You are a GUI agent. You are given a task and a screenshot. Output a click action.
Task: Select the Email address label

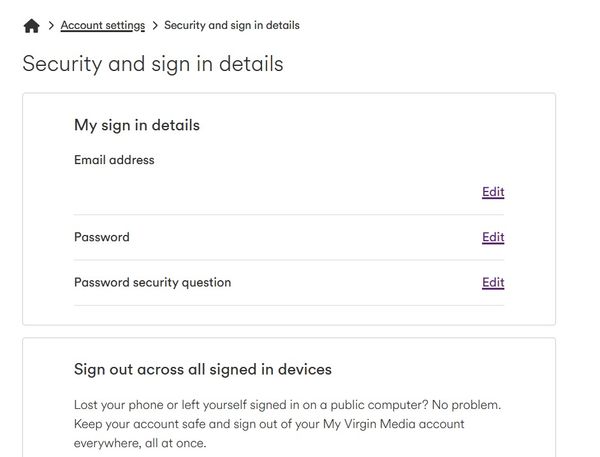pyautogui.click(x=114, y=160)
